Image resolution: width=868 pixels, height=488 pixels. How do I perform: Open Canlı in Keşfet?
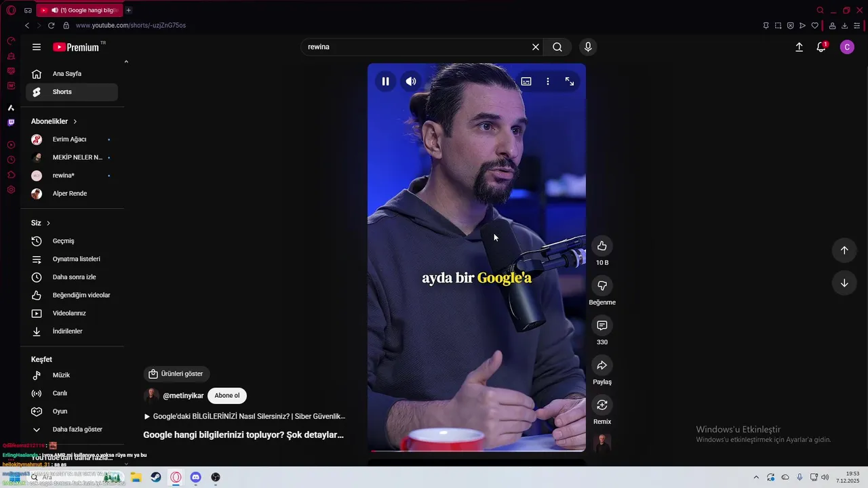click(x=72, y=393)
